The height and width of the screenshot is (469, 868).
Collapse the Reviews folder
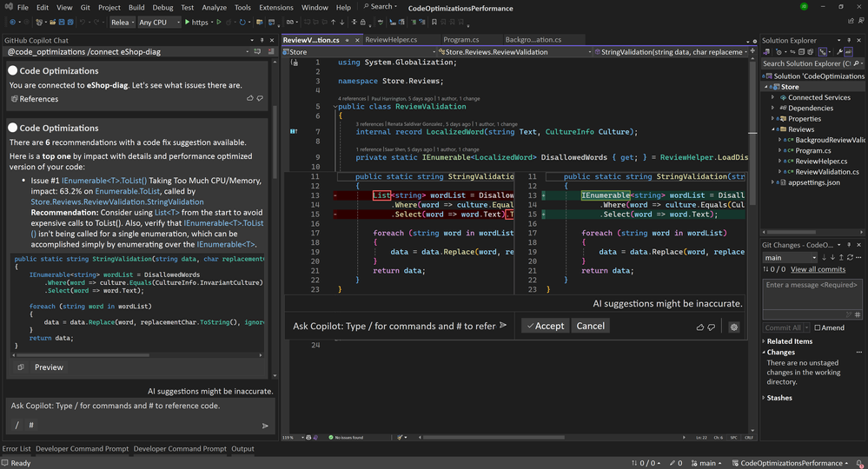coord(772,129)
